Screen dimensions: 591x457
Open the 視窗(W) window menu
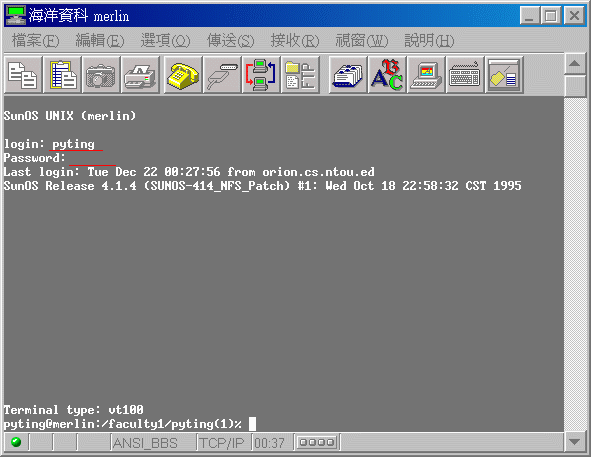(x=361, y=40)
